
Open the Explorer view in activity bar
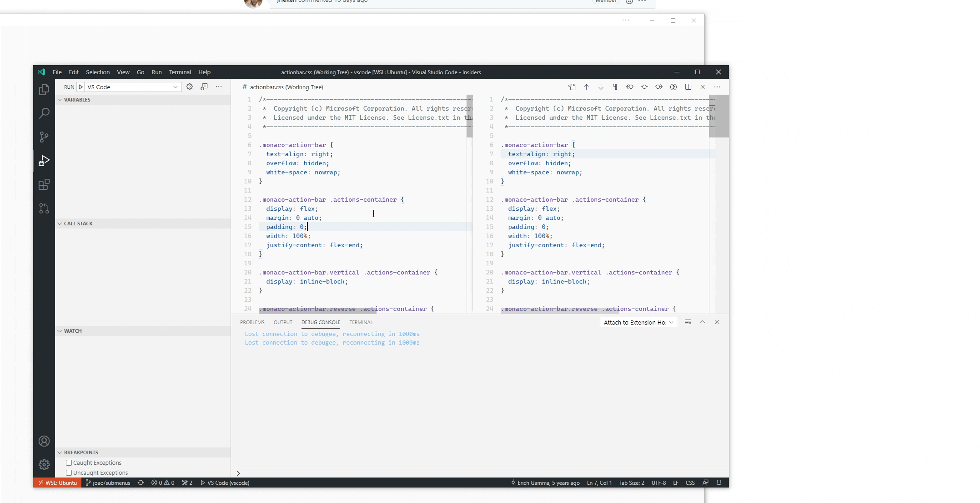point(44,90)
